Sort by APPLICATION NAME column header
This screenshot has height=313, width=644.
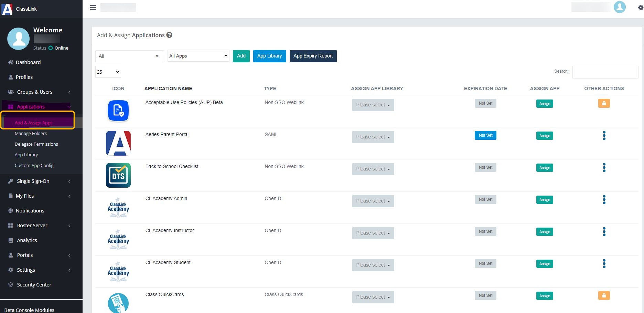coord(168,88)
